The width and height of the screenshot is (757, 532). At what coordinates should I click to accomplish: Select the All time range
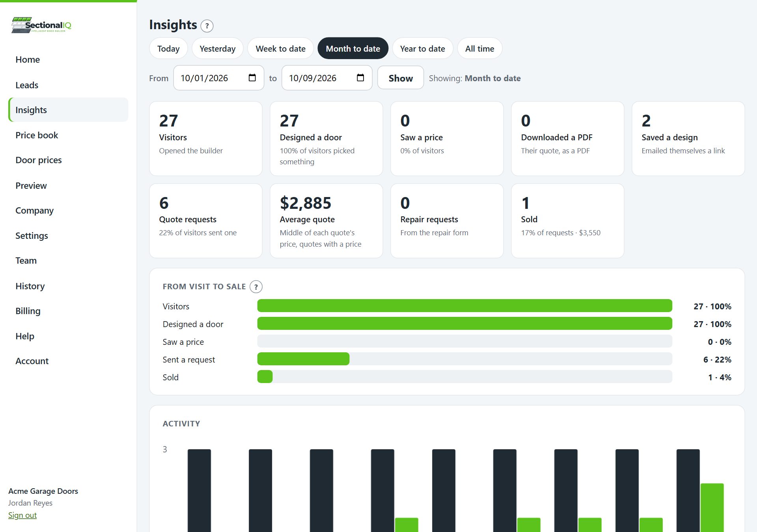click(480, 48)
